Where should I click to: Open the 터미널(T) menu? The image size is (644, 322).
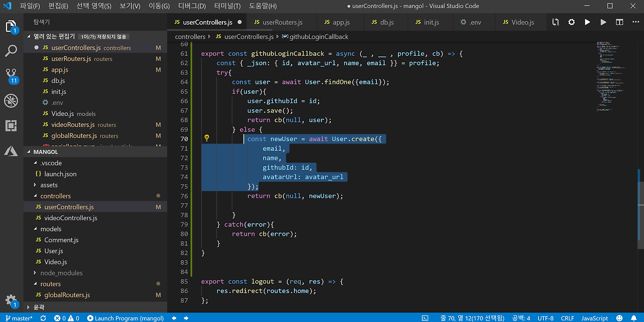coord(227,6)
